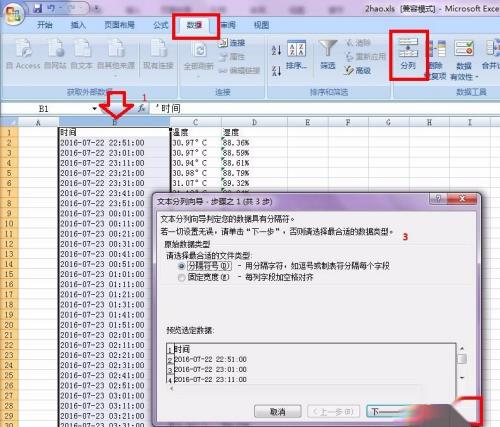Select column C header
The image size is (500, 427).
tap(195, 122)
